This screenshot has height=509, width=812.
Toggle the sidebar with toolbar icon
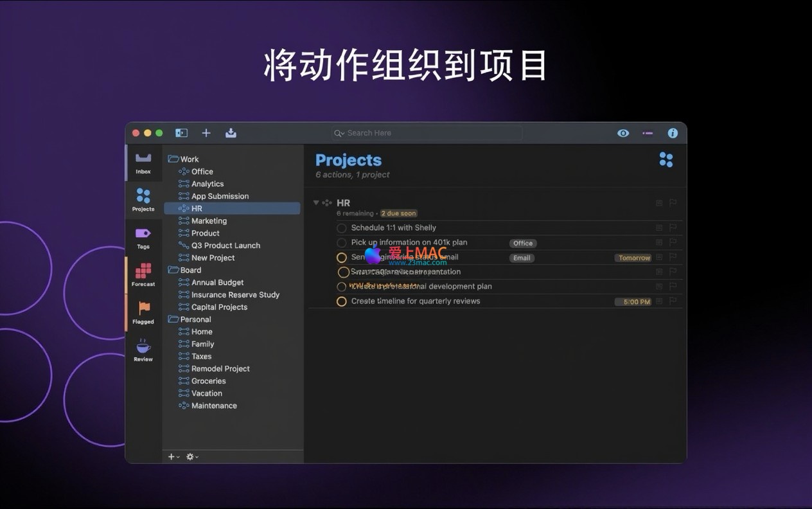pyautogui.click(x=182, y=133)
